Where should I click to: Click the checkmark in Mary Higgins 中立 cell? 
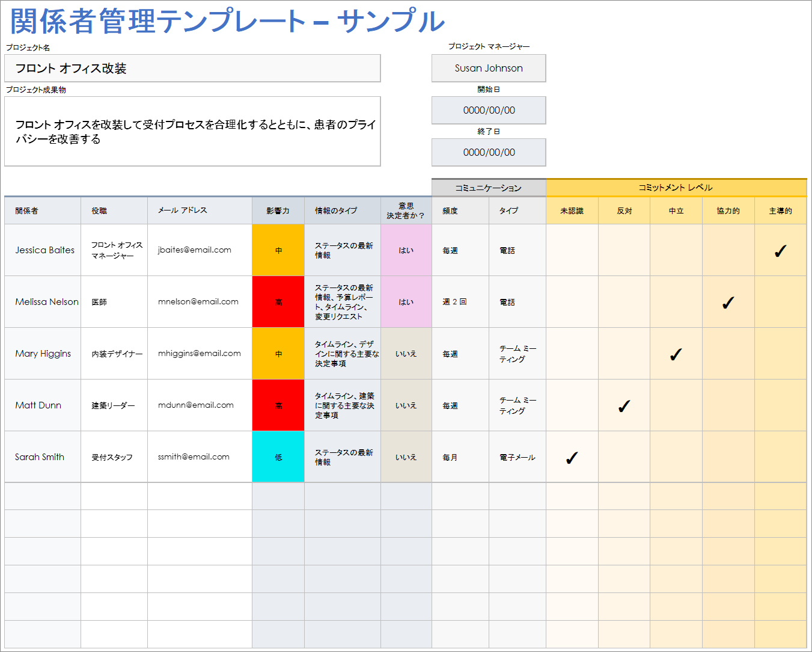pyautogui.click(x=676, y=354)
